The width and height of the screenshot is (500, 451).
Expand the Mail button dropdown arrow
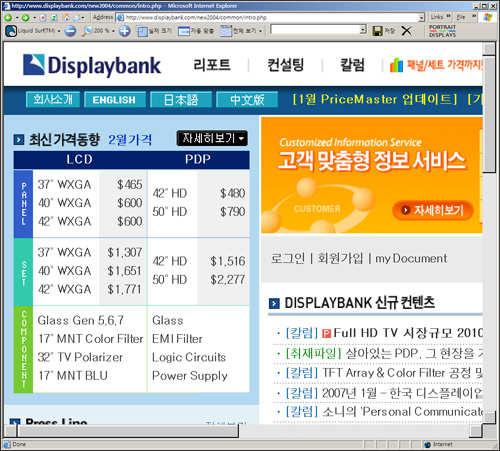tap(83, 18)
